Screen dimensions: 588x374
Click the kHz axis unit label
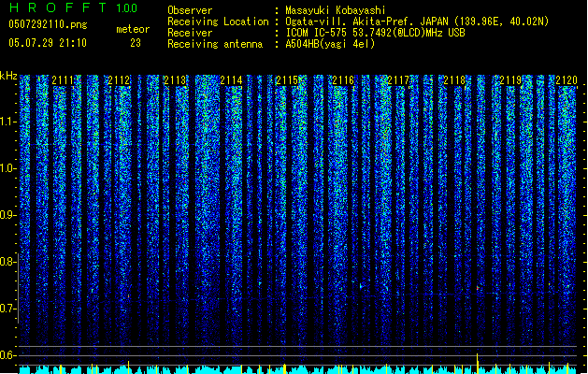8,76
